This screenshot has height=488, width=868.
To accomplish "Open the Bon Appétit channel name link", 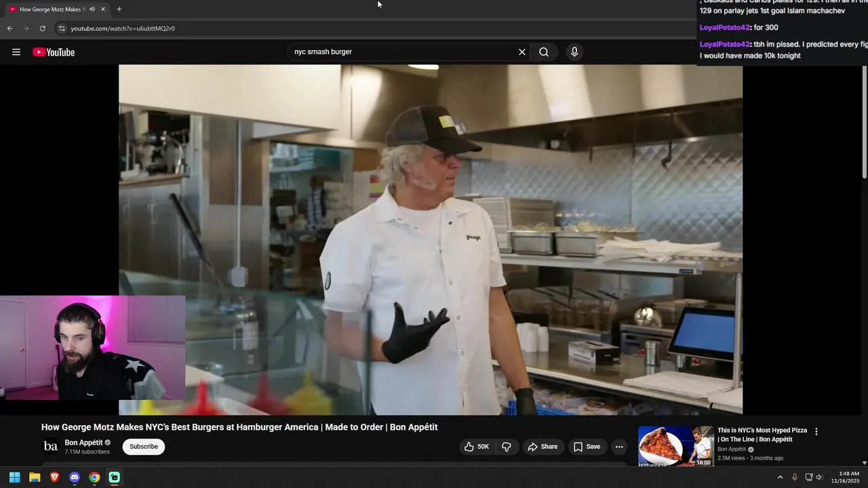I will pos(84,443).
